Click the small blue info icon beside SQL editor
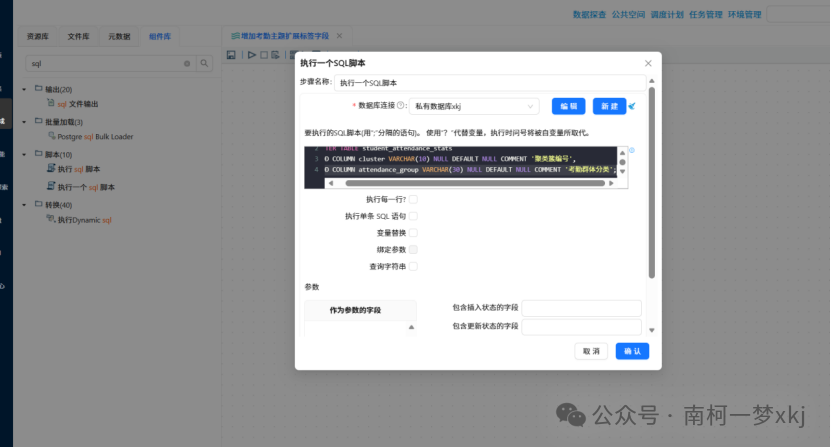This screenshot has width=831, height=448. (632, 151)
